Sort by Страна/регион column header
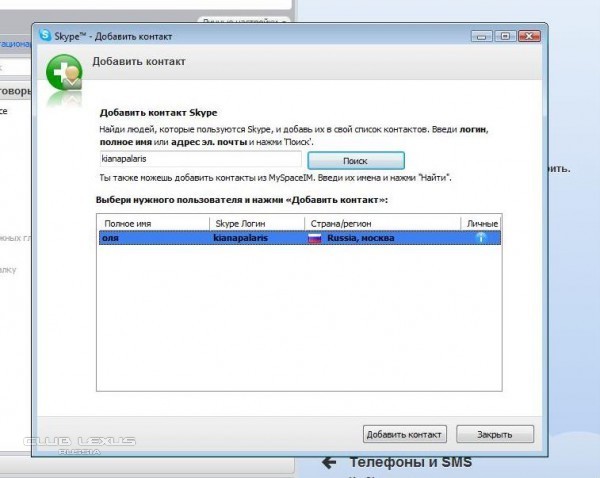Screen dimensions: 600x478 click(382, 223)
